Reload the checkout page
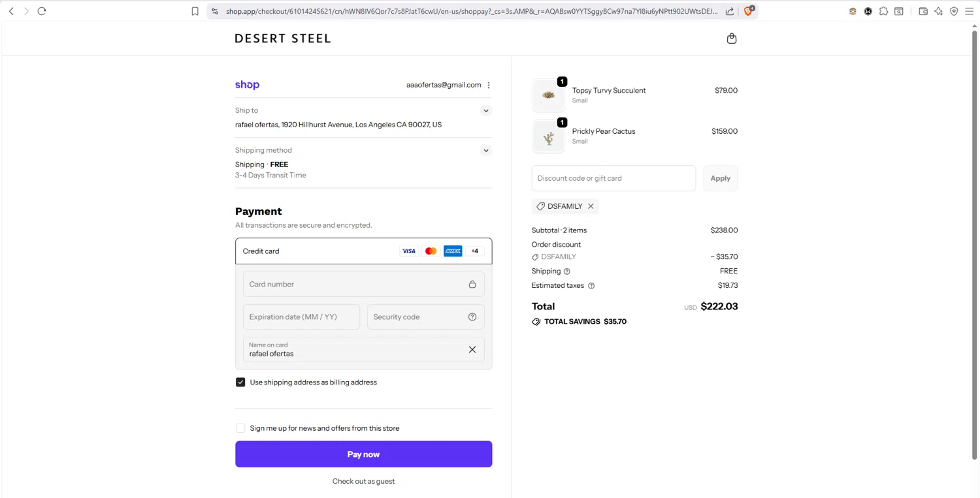This screenshot has height=498, width=980. coord(42,11)
